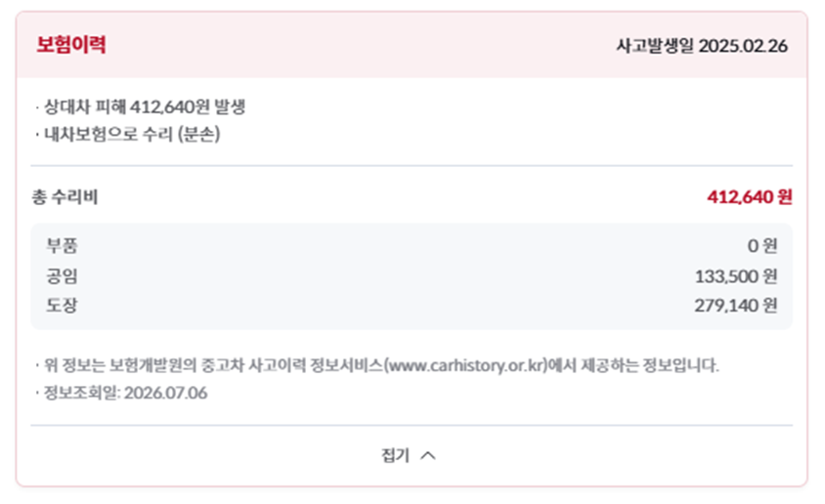This screenshot has width=825, height=504.
Task: Click the 도장 row label
Action: [x=62, y=305]
